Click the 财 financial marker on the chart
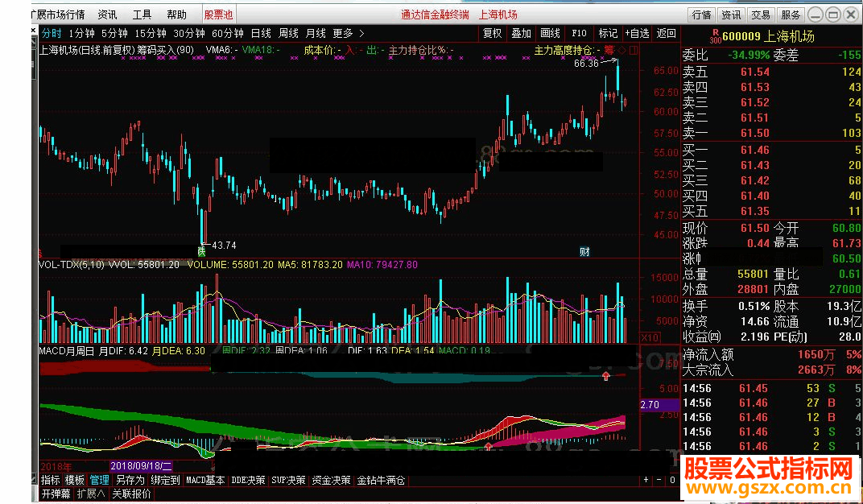Image resolution: width=863 pixels, height=504 pixels. coord(584,251)
